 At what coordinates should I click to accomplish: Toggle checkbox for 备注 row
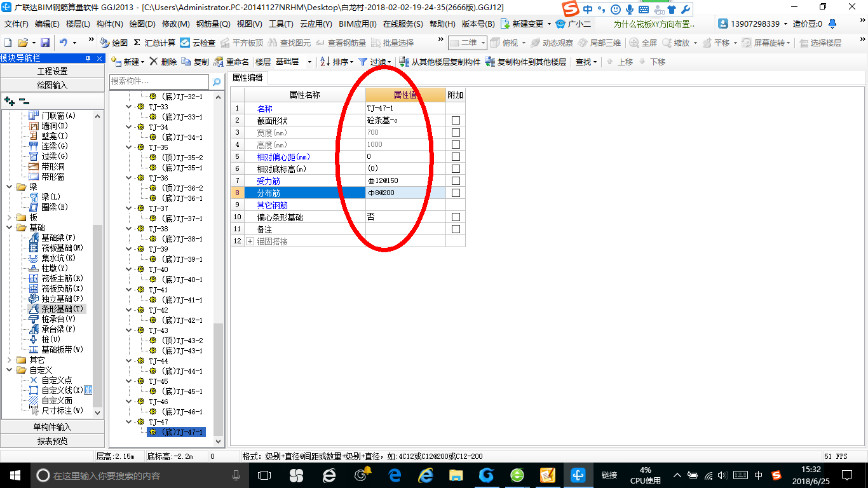point(456,229)
